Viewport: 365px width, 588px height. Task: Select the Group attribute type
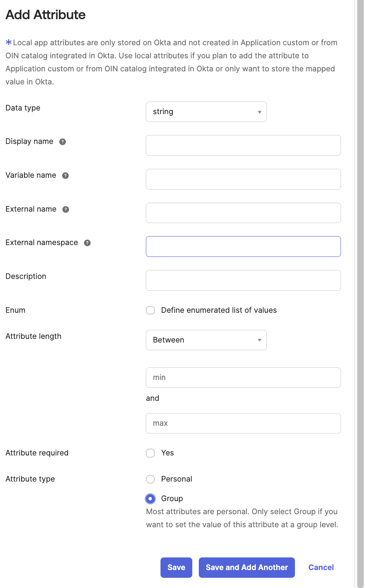point(151,499)
